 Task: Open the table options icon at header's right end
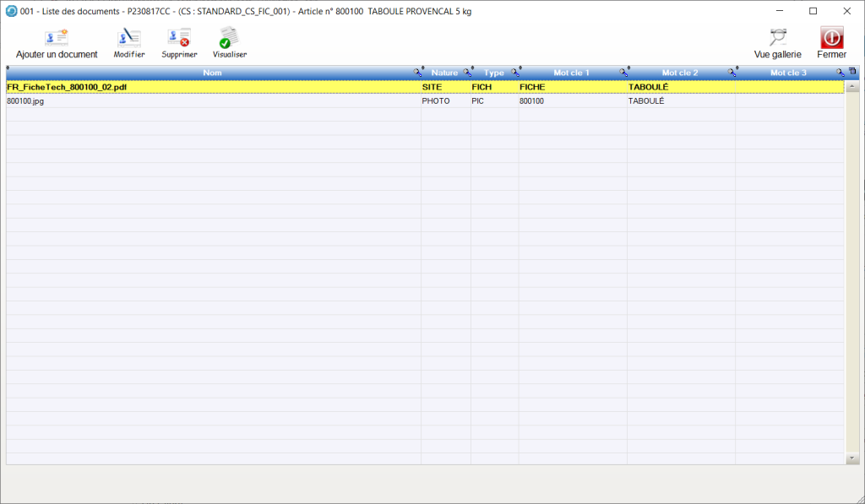pyautogui.click(x=852, y=72)
